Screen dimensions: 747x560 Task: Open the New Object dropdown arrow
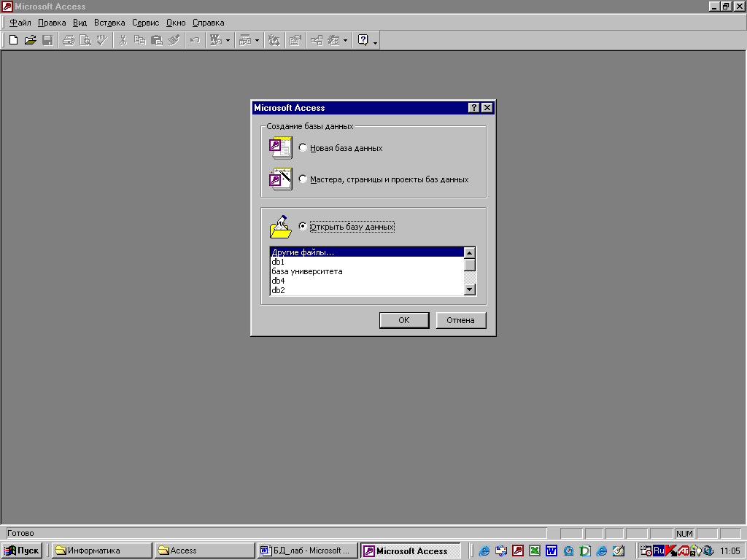coord(345,41)
